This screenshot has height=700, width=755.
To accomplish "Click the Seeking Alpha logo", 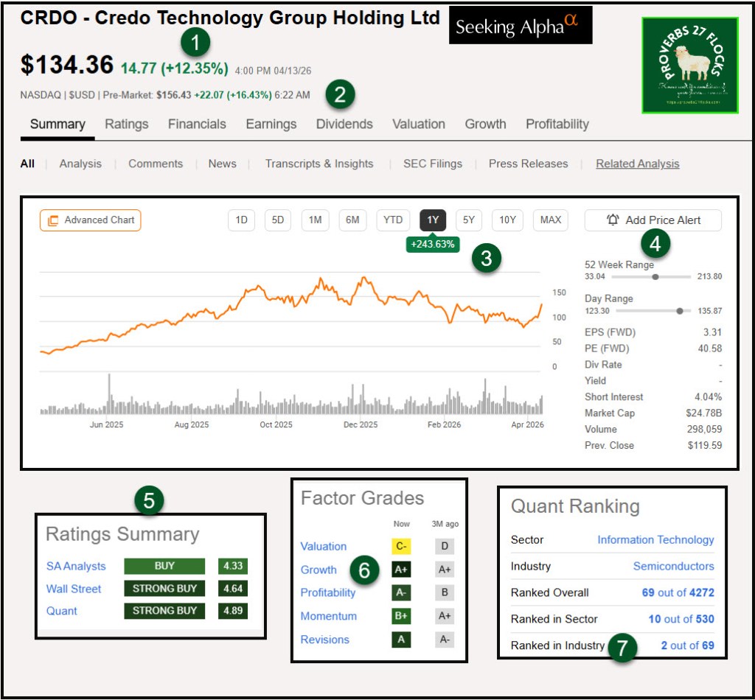I will pyautogui.click(x=520, y=27).
